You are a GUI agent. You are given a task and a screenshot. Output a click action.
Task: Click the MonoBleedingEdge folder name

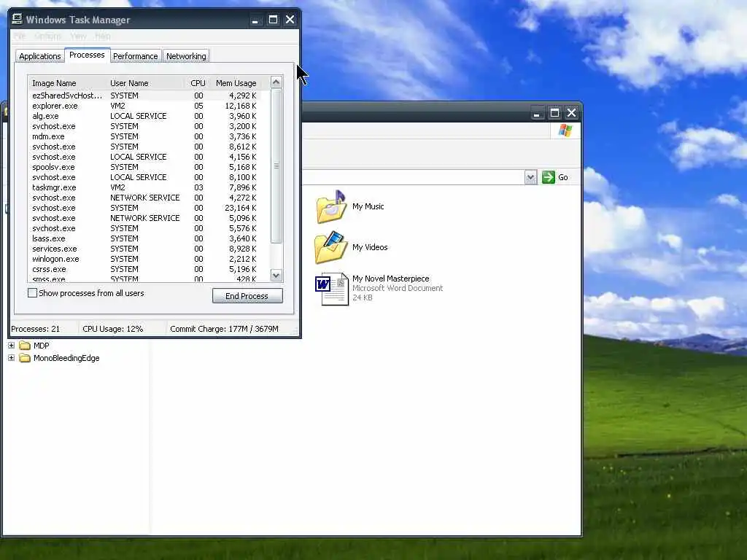(x=66, y=358)
